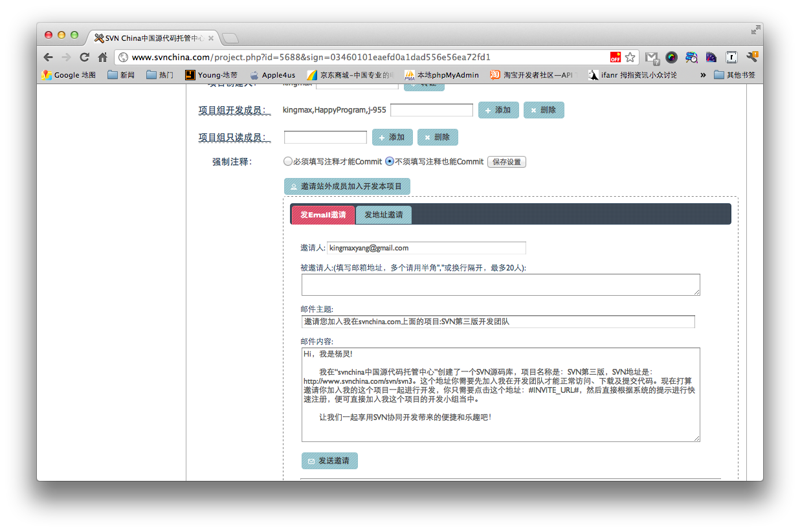Open the 新闻 bookmark folder

[121, 75]
